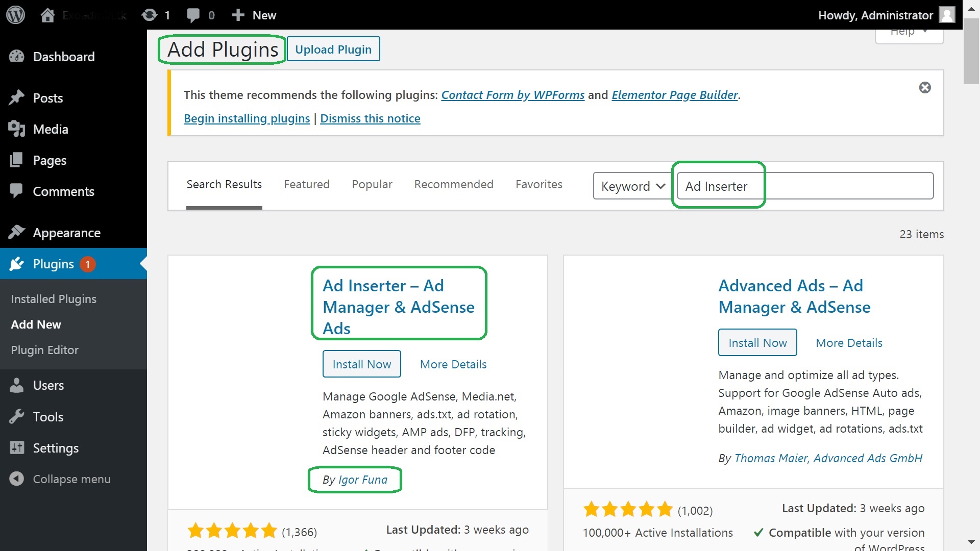Click the Plugins update count badge
This screenshot has width=980, height=551.
click(x=87, y=264)
